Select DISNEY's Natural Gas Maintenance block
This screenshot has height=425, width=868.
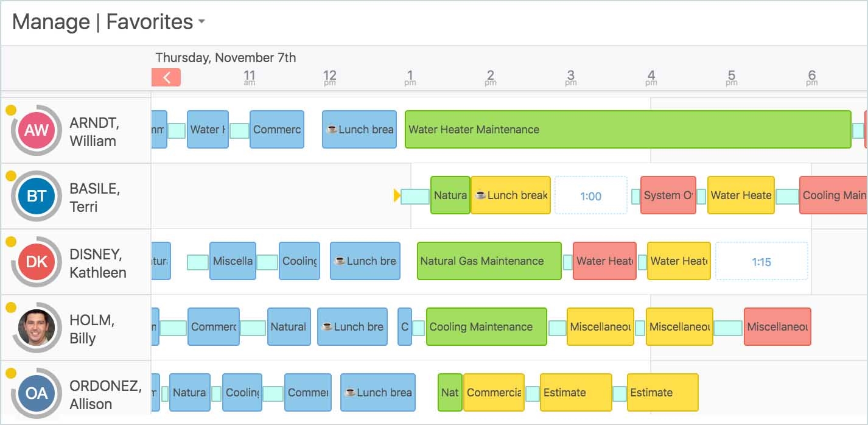[489, 261]
